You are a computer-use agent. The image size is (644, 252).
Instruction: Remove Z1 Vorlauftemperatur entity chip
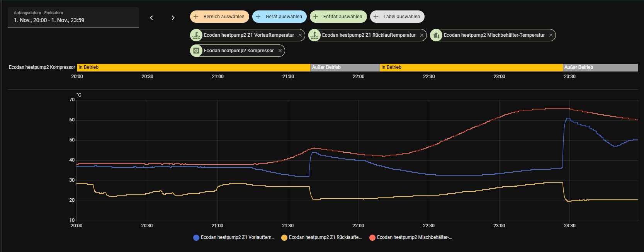[300, 35]
